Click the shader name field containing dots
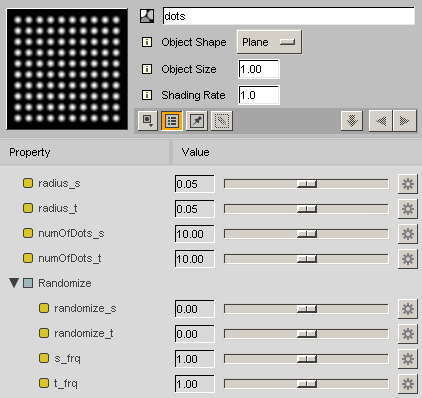Viewport: 422px width, 398px height. [289, 16]
